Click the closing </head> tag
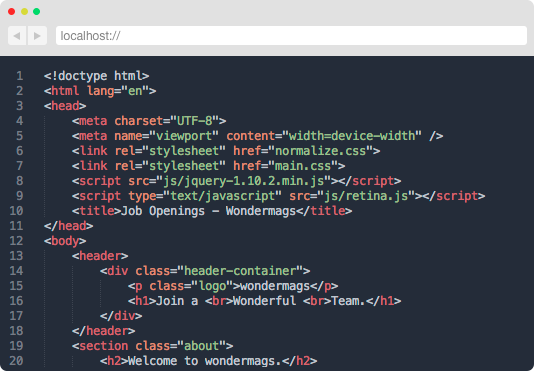534x371 pixels. [68, 226]
